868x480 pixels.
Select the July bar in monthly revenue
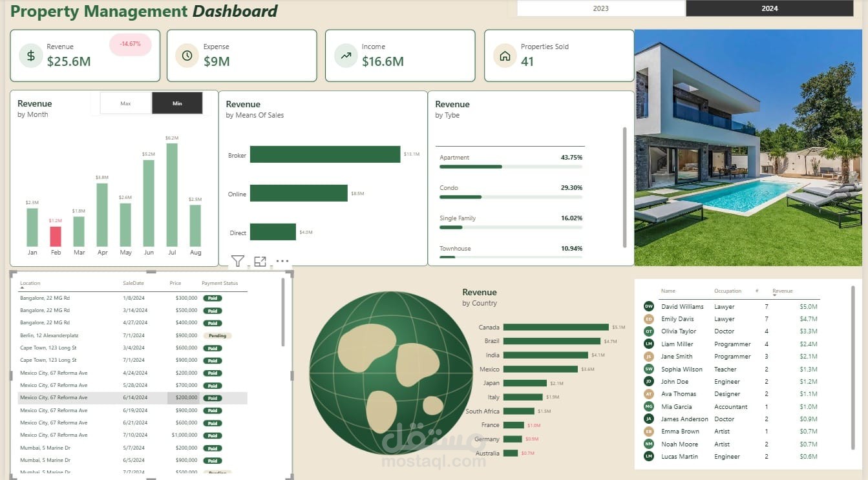172,195
